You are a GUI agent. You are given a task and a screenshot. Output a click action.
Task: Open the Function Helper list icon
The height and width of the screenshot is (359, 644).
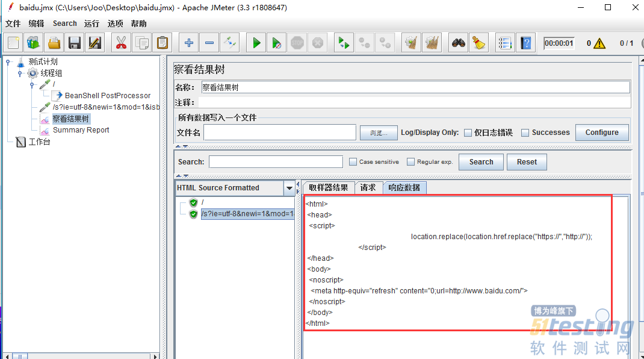pos(505,43)
